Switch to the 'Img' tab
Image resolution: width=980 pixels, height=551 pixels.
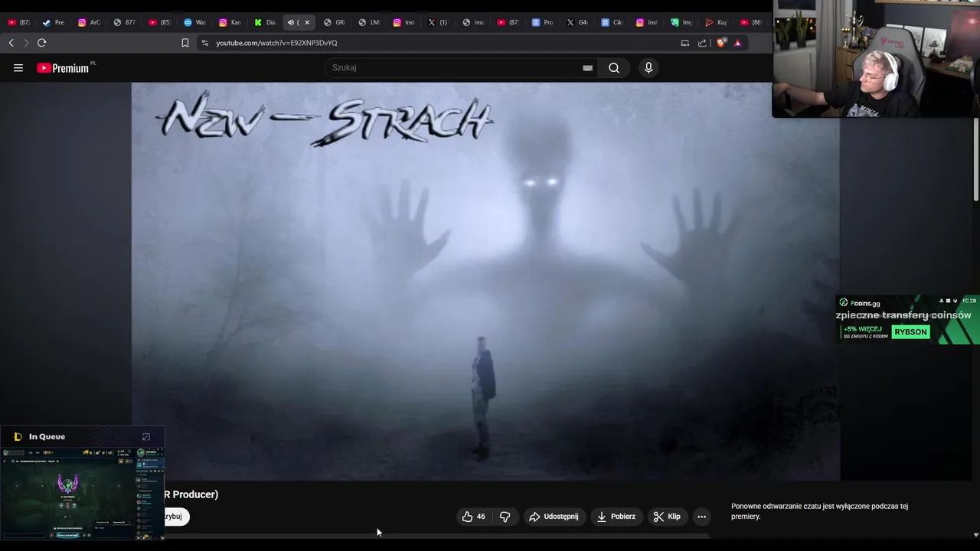[681, 22]
